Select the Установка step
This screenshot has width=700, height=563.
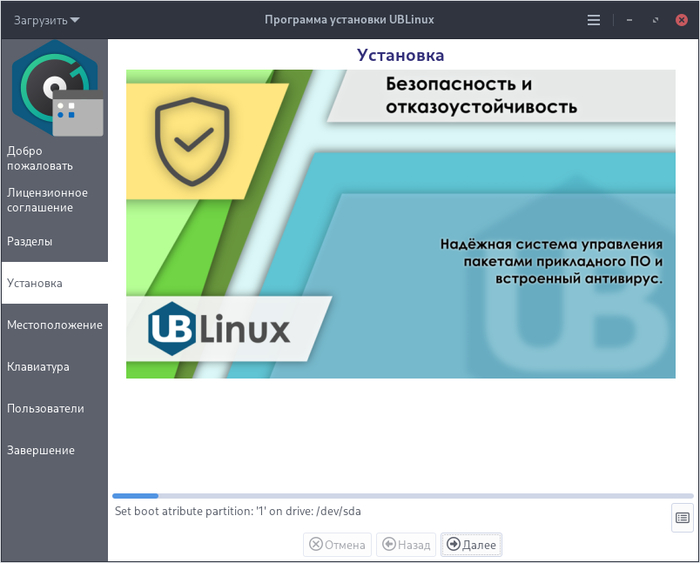coord(54,283)
